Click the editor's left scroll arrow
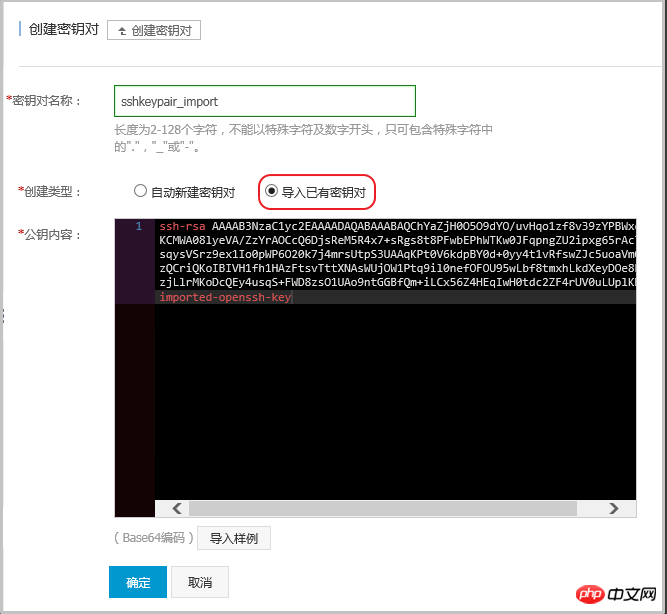 (177, 508)
